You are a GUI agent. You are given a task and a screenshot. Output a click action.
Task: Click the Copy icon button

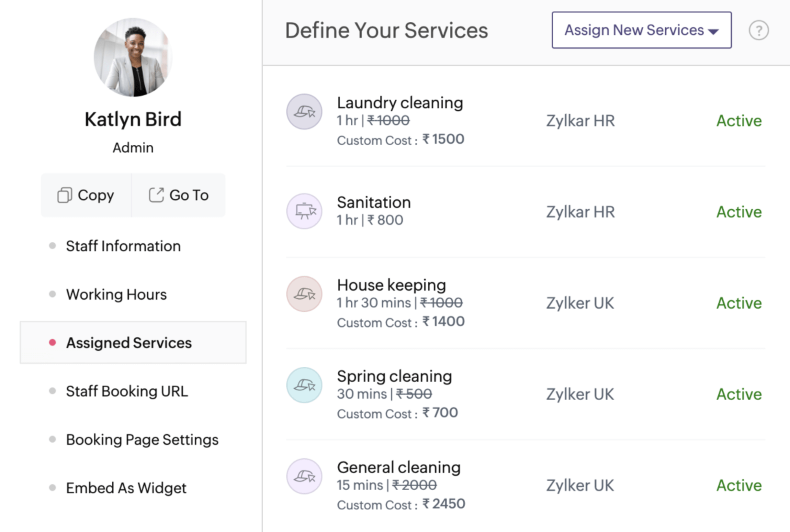[64, 195]
